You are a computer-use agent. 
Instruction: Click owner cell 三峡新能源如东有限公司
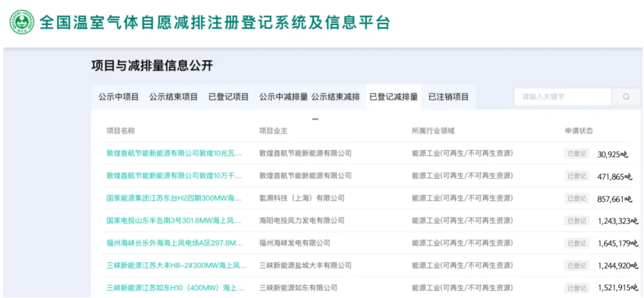(x=298, y=288)
